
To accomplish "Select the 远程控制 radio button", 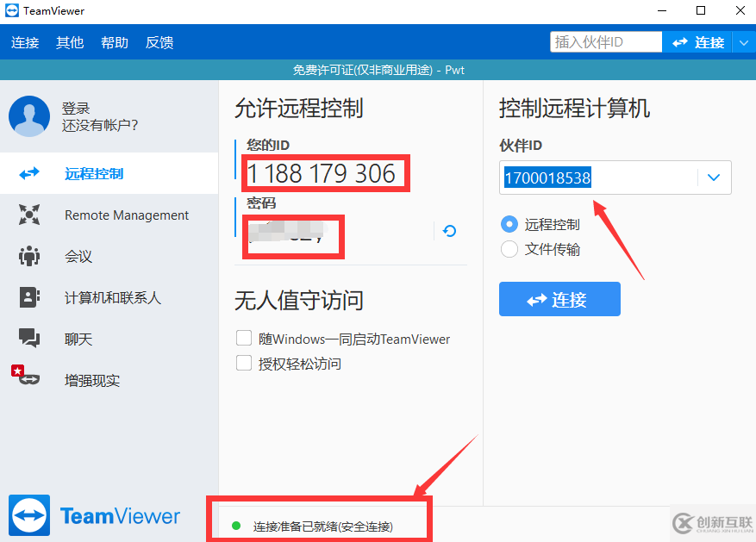I will pos(509,224).
